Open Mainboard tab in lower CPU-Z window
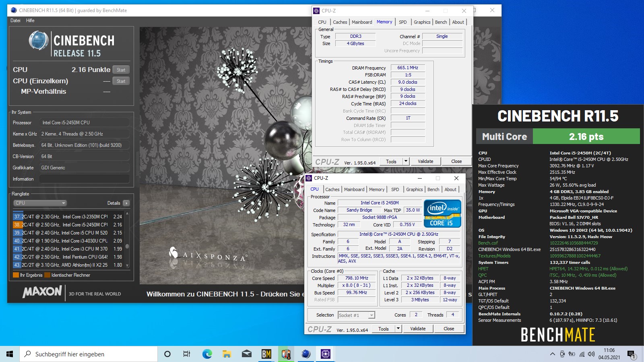Viewport: 644px width, 362px height. click(354, 189)
